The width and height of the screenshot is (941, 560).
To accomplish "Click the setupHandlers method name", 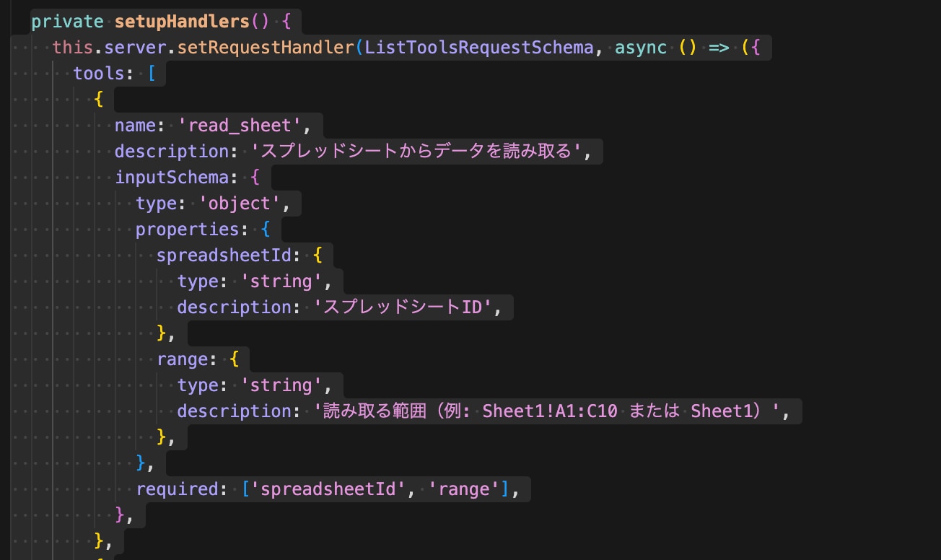I will pyautogui.click(x=181, y=21).
